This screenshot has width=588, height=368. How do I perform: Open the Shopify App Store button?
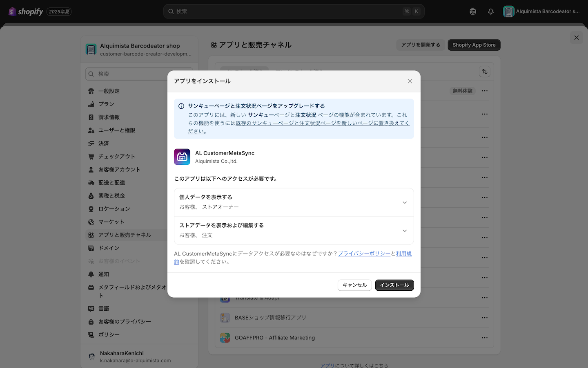point(474,45)
